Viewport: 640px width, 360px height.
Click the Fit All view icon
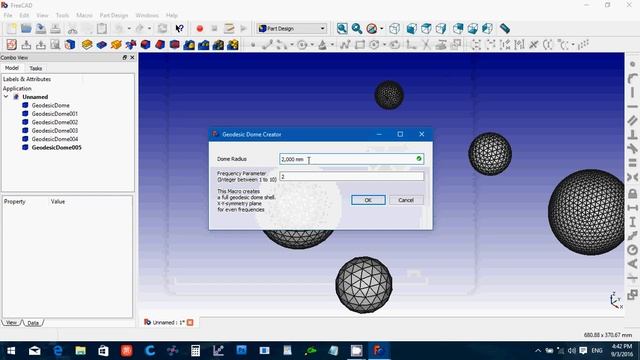[342, 29]
